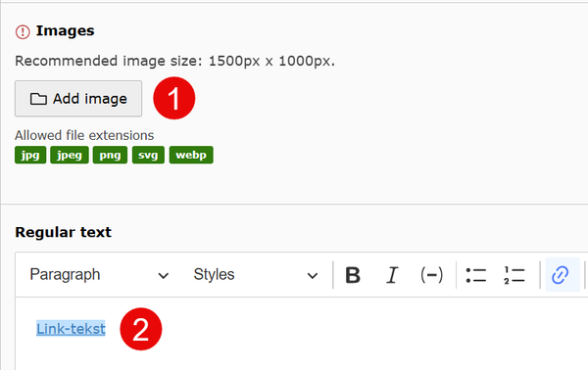Click the jpeg extension badge
This screenshot has width=588, height=370.
pos(70,155)
